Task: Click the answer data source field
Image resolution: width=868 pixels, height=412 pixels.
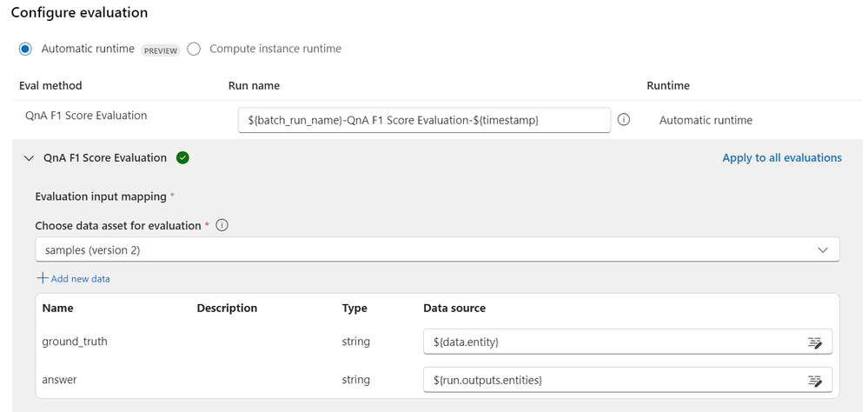Action: 613,381
